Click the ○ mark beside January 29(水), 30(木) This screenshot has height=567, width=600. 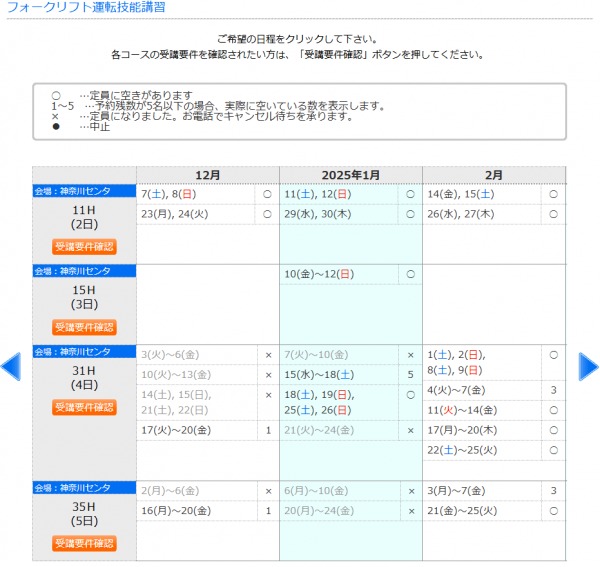point(410,214)
